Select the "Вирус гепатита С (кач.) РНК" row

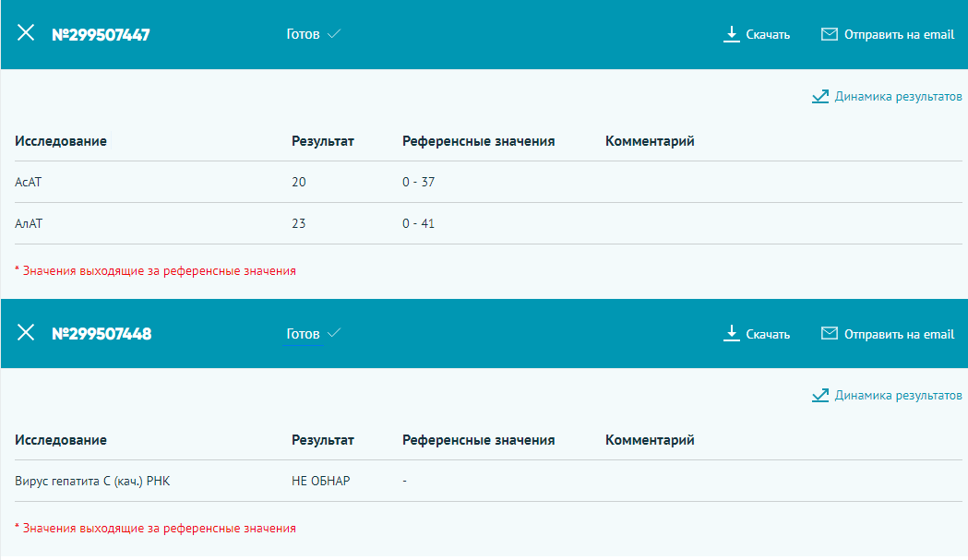[x=92, y=481]
